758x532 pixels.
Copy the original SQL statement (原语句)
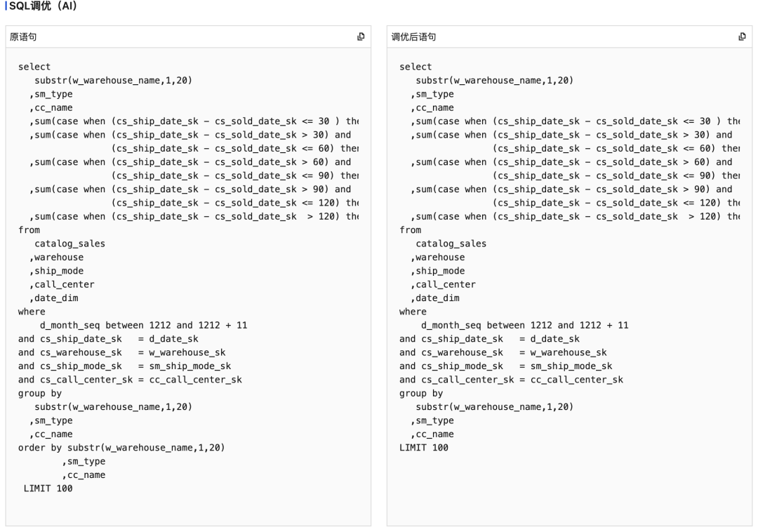tap(361, 36)
